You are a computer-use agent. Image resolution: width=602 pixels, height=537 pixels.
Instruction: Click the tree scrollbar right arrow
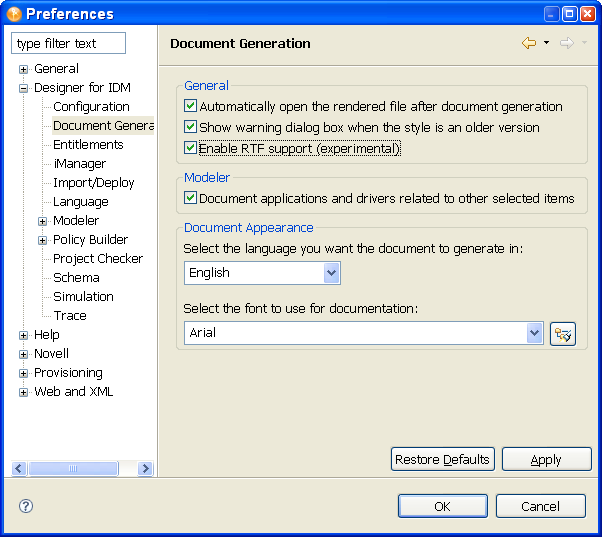146,468
